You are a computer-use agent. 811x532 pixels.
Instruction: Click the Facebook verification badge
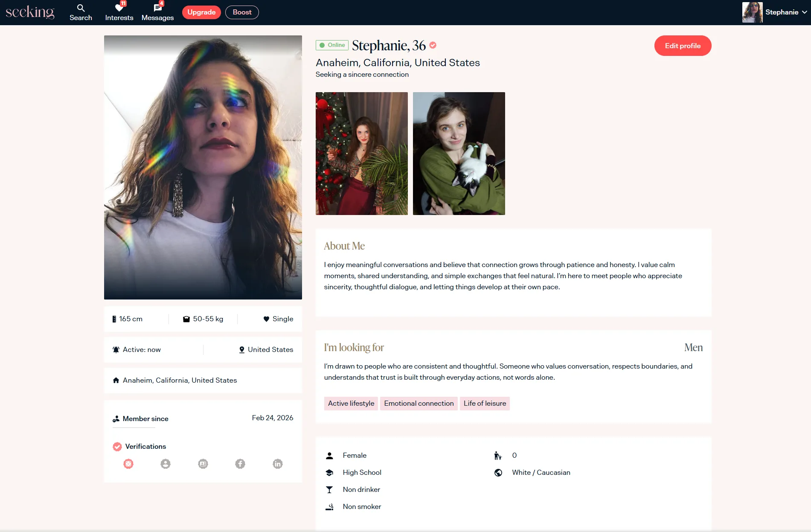240,464
